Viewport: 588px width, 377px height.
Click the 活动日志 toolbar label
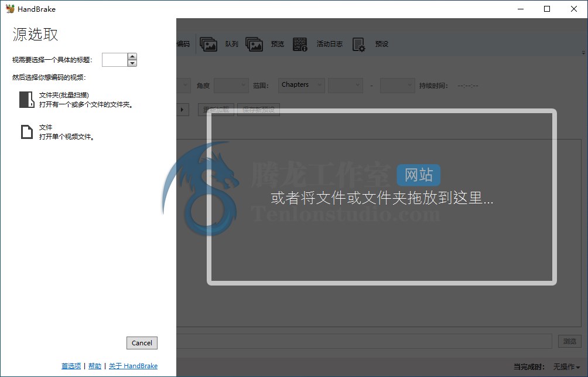(329, 44)
